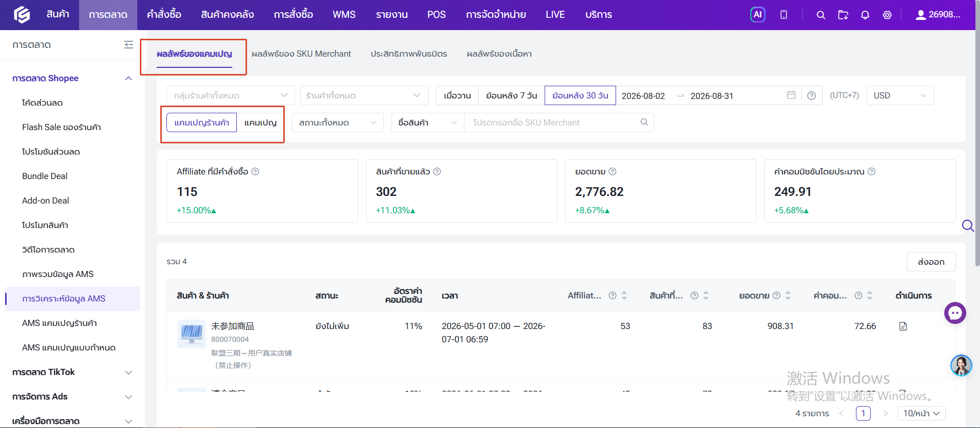Click the folder download icon in header

coord(843,15)
